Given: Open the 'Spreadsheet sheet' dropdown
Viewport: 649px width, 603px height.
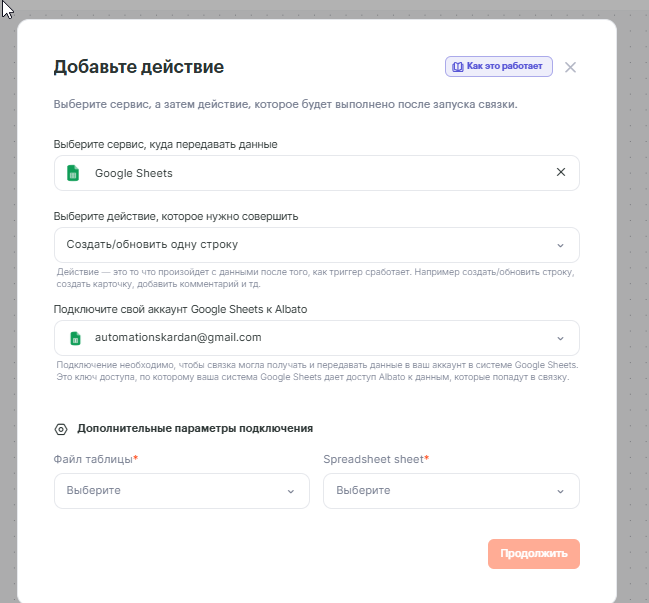Looking at the screenshot, I should coord(451,491).
